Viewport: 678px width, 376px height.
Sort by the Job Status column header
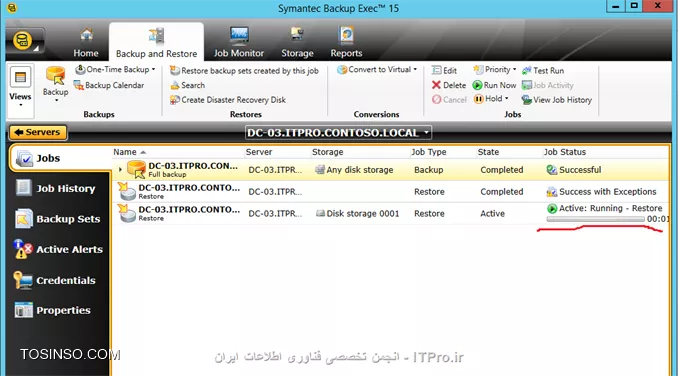565,152
